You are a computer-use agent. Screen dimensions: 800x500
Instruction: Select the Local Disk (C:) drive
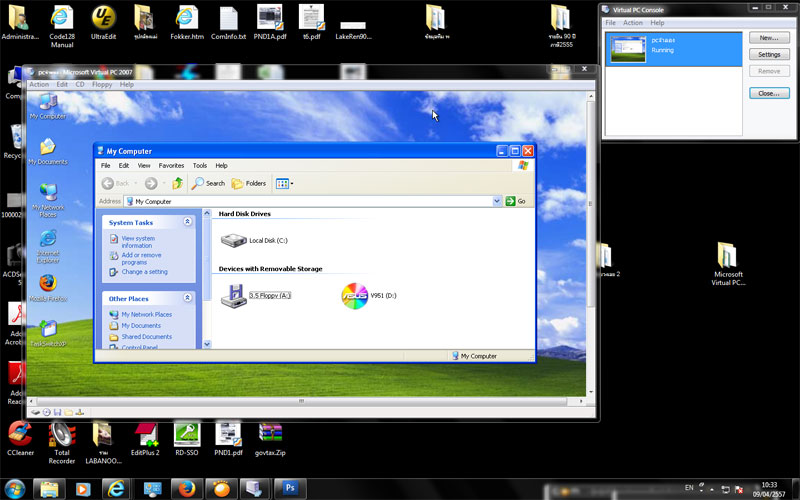coord(254,240)
